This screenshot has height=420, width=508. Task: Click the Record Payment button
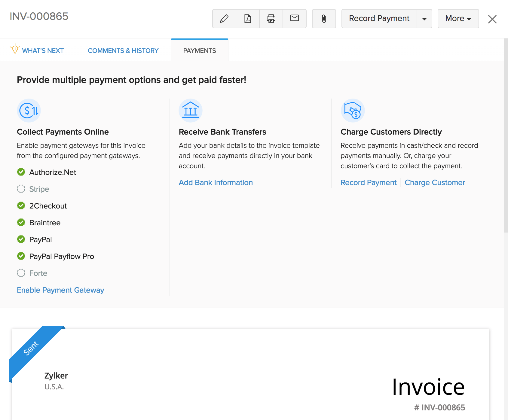coord(379,19)
